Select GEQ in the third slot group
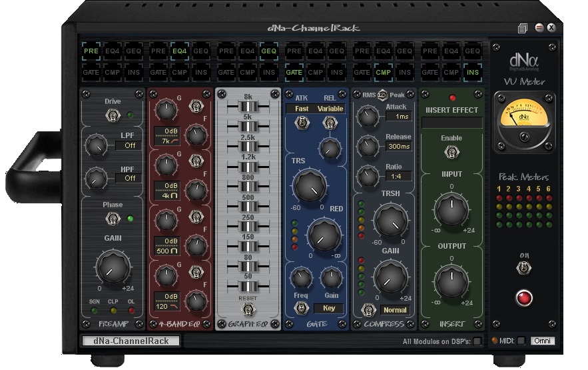The image size is (588, 370). coord(268,51)
